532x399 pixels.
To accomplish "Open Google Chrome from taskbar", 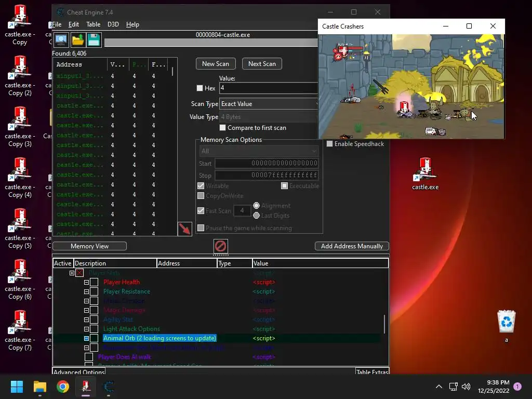I will click(x=63, y=387).
